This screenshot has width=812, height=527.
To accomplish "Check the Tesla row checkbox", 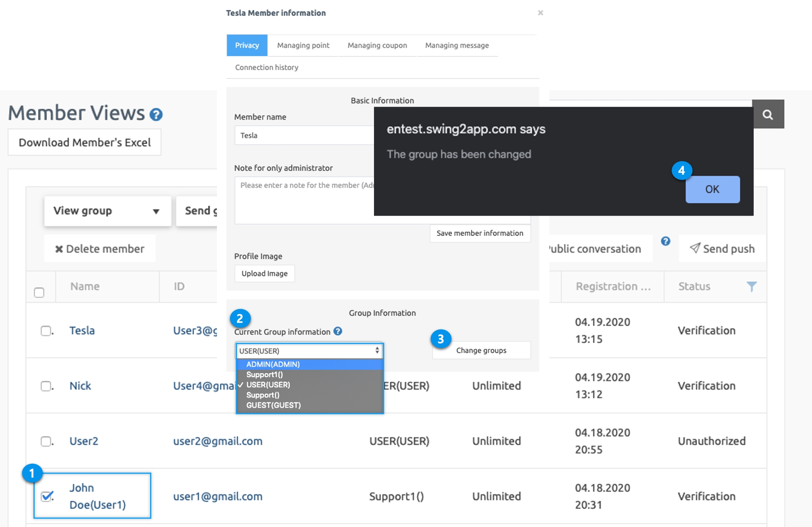I will coord(46,330).
